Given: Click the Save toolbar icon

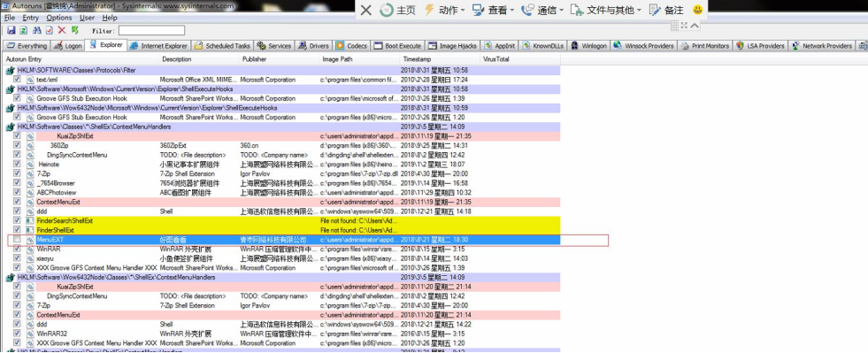Looking at the screenshot, I should [x=12, y=30].
